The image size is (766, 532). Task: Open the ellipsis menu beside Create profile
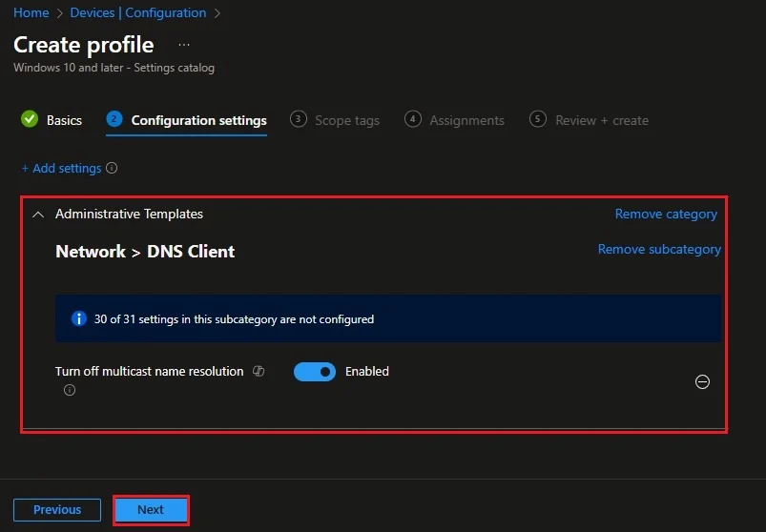184,45
